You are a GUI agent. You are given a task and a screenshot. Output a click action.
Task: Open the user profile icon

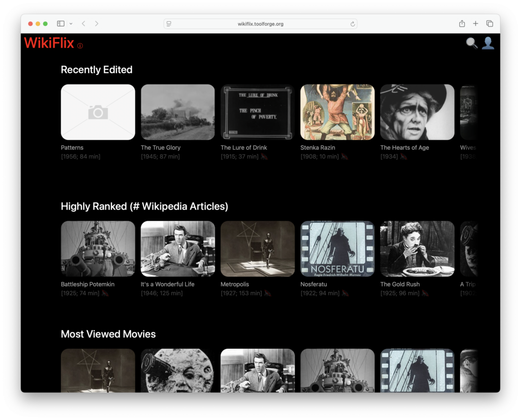tap(488, 43)
